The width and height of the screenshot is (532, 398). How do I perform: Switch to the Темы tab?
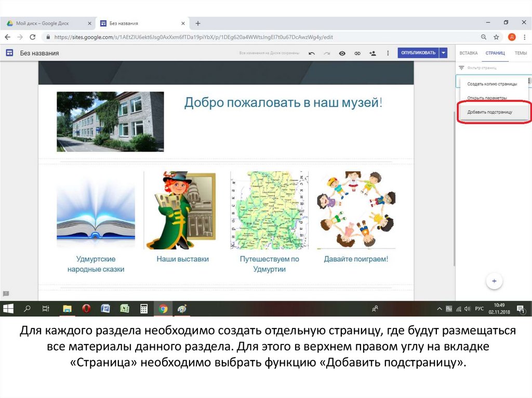coord(521,53)
